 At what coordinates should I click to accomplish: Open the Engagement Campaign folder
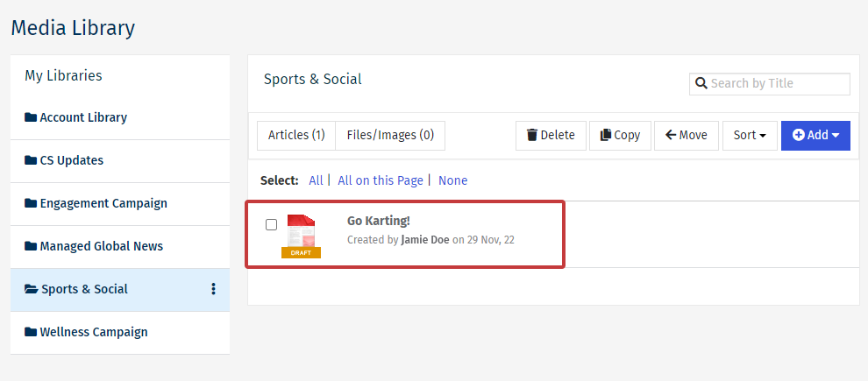(103, 203)
